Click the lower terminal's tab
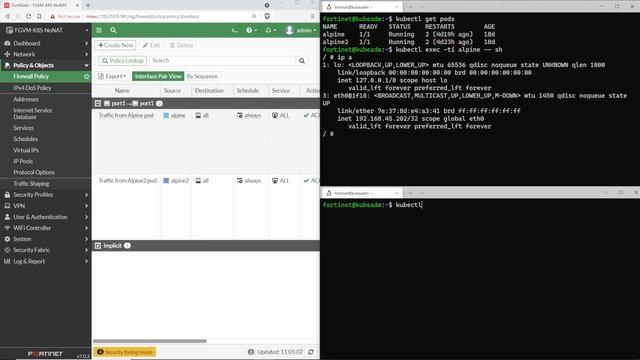The image size is (640, 360). pyautogui.click(x=362, y=193)
